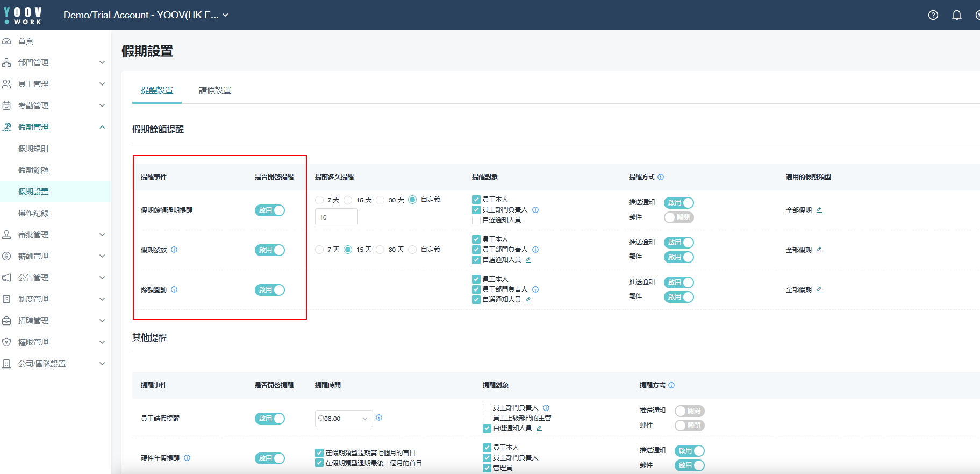Enable 郵件 switch for 假期餘額過期提醒
Screen dimensions: 980x474
tap(678, 217)
